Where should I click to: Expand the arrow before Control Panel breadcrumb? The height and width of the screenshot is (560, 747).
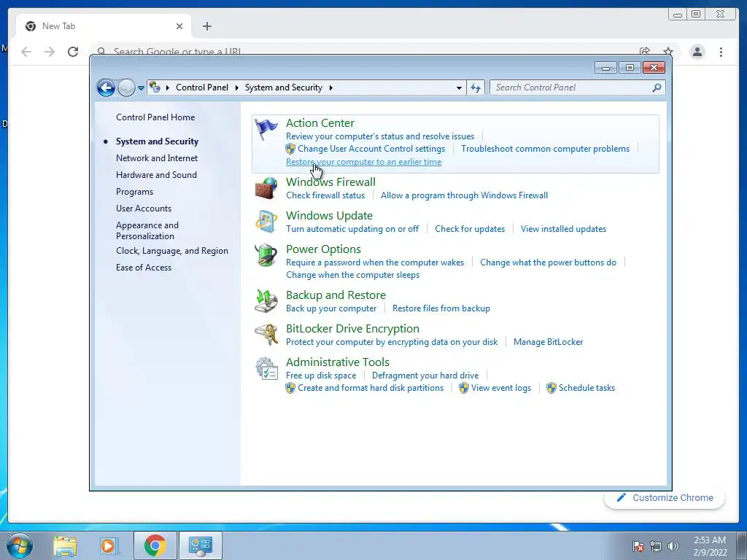(168, 87)
